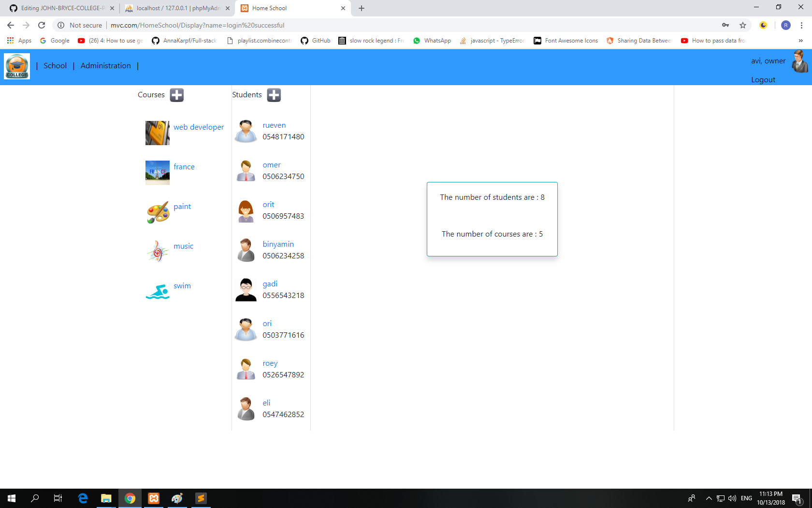Screen dimensions: 812x508
Task: Click the Chrome profile avatar button
Action: [x=786, y=25]
